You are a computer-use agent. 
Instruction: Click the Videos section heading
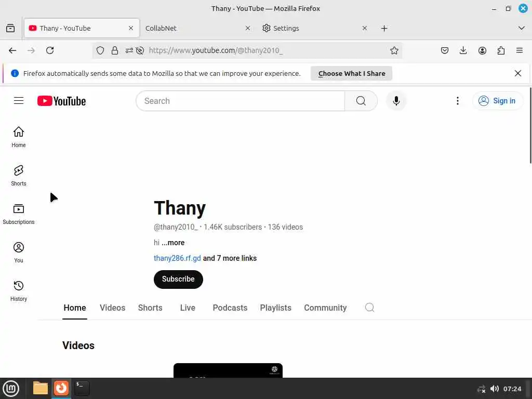[x=78, y=345]
